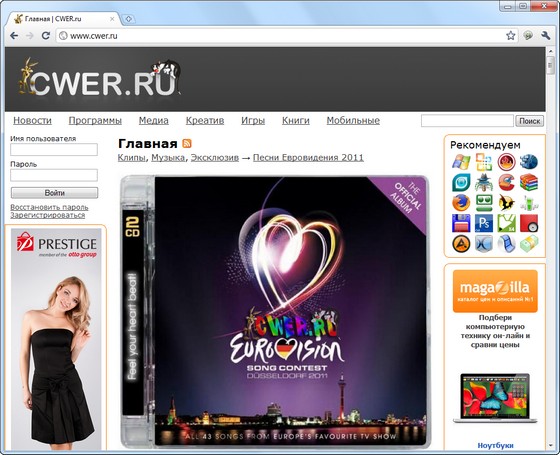The image size is (560, 455).
Task: Bookmark page with star icon in address bar
Action: (x=511, y=35)
